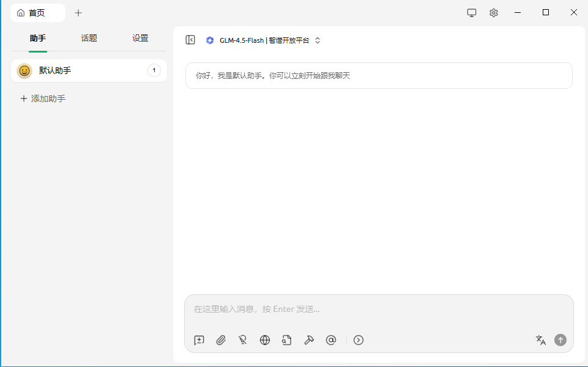Click inside the message input field
Screen dimensions: 588x367
point(378,309)
